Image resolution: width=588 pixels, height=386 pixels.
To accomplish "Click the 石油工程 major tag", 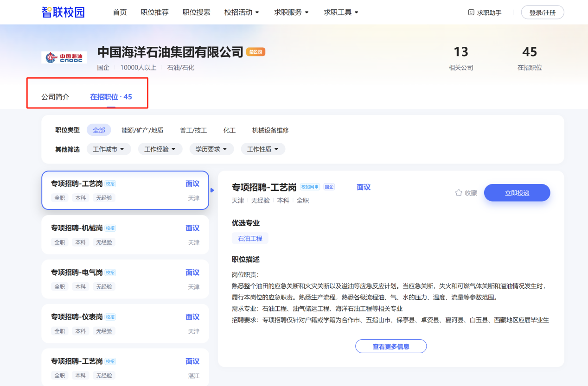I will (x=250, y=238).
